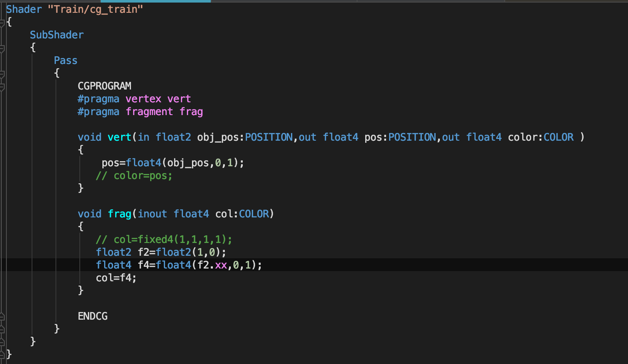The height and width of the screenshot is (364, 628).
Task: Click the fold end marker on the ENDCG line
Action: (2, 316)
